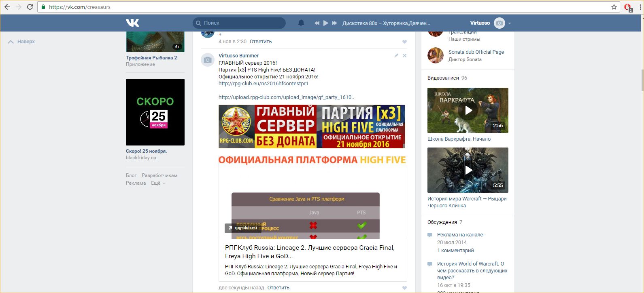Open the Разработчикам footer link
The height and width of the screenshot is (293, 644).
(159, 175)
